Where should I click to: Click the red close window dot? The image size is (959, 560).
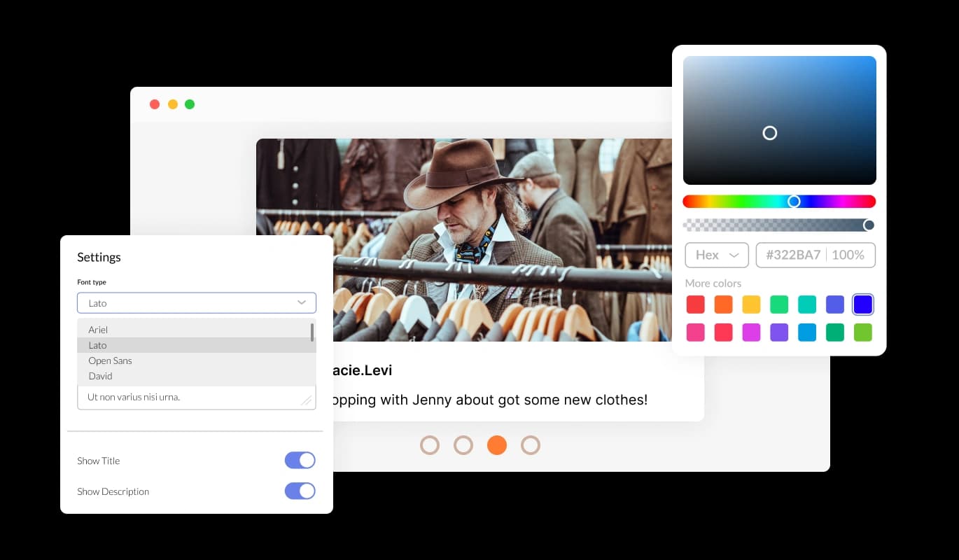(155, 104)
